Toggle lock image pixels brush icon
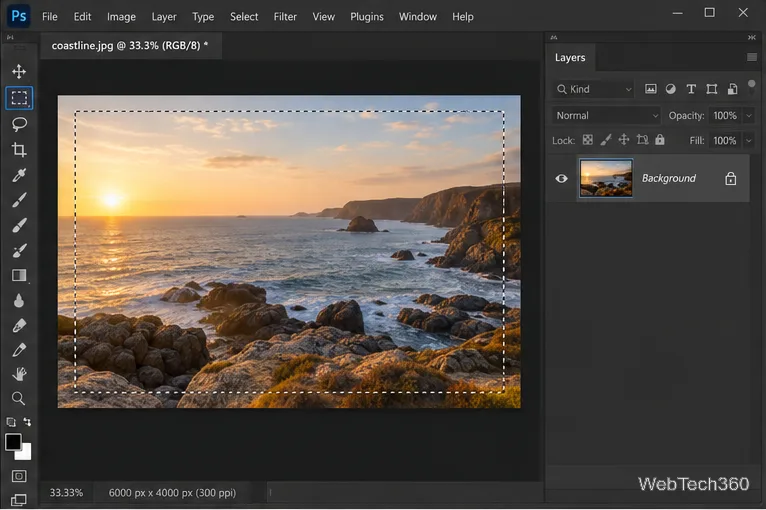The height and width of the screenshot is (510, 766). pyautogui.click(x=606, y=140)
